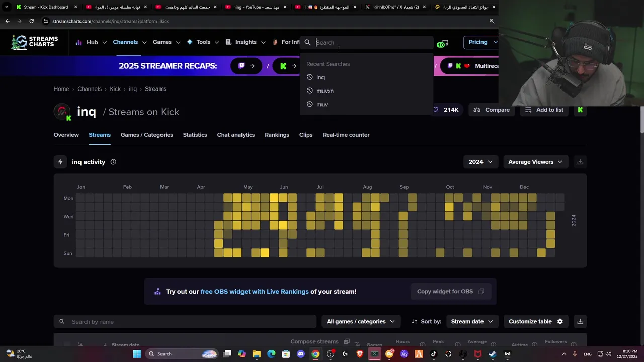Open the Rankings tab

click(x=277, y=135)
